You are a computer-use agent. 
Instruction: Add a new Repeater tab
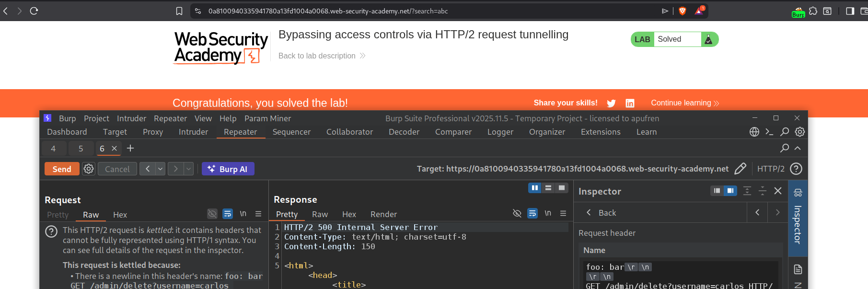click(130, 149)
